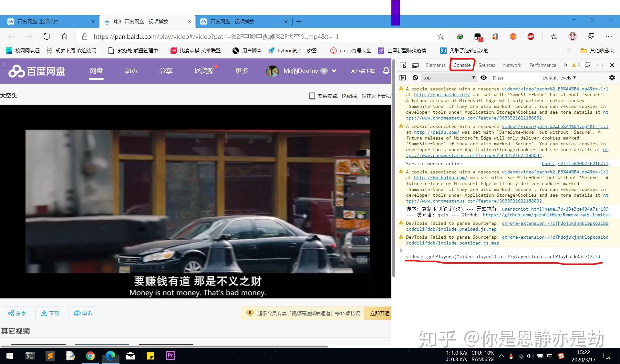Click the 申诉 appeal button
The height and width of the screenshot is (364, 620).
[83, 313]
